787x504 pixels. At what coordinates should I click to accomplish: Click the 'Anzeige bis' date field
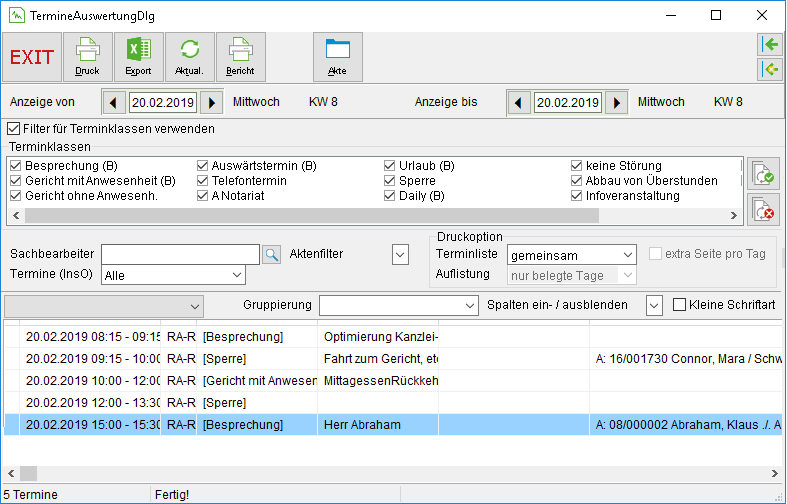click(568, 103)
